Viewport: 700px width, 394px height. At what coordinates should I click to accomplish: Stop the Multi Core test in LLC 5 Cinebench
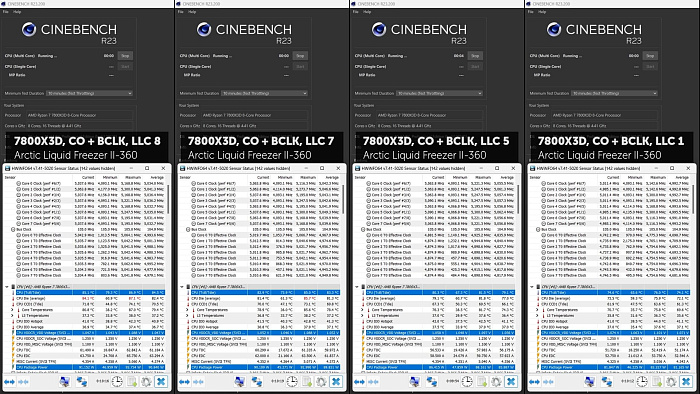pyautogui.click(x=475, y=56)
